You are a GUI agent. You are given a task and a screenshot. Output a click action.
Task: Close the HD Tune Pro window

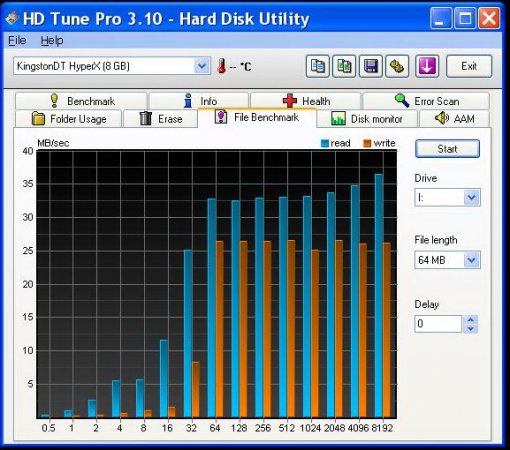click(489, 18)
